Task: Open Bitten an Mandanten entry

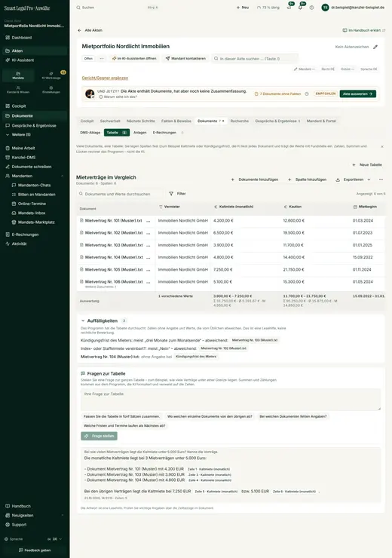Action: (x=36, y=195)
